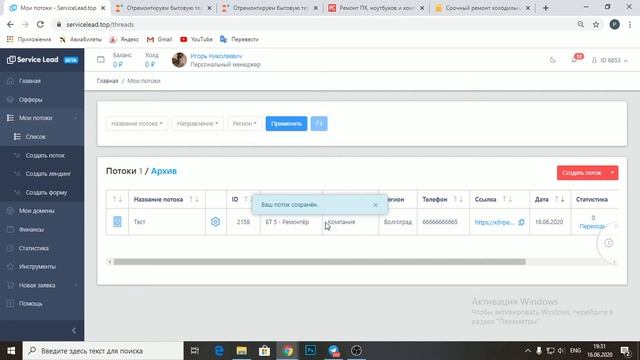Open Создать лендинг in the sidebar
This screenshot has height=360, width=640.
pos(48,174)
